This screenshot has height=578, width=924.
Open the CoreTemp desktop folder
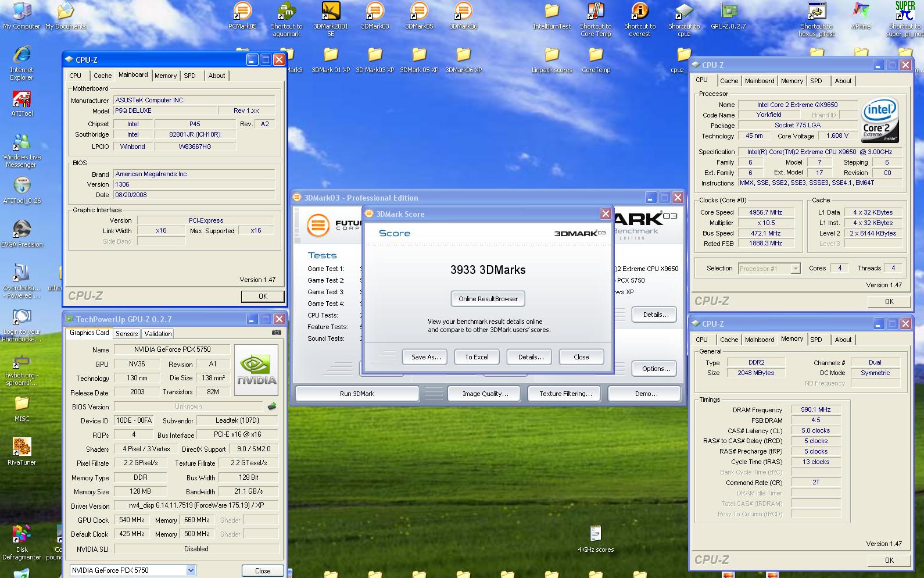596,60
